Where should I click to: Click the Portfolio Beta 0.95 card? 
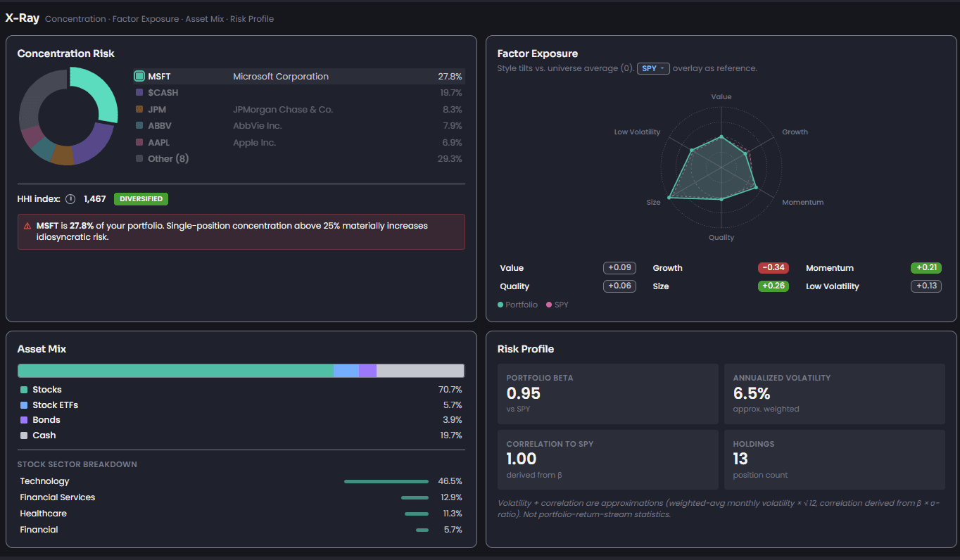point(608,394)
